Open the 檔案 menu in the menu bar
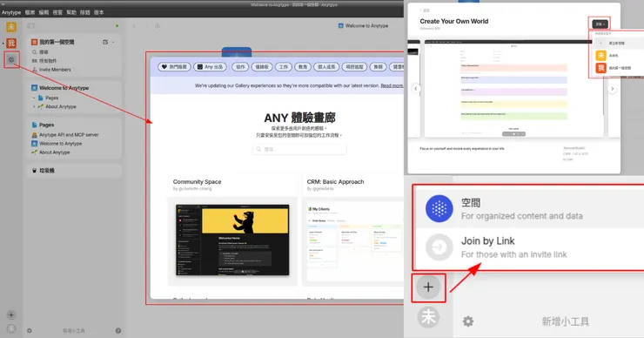This screenshot has height=338, width=644. pyautogui.click(x=30, y=12)
